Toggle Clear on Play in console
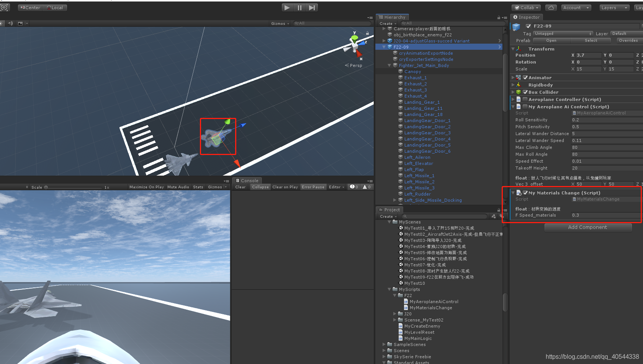The width and height of the screenshot is (643, 364). 285,187
